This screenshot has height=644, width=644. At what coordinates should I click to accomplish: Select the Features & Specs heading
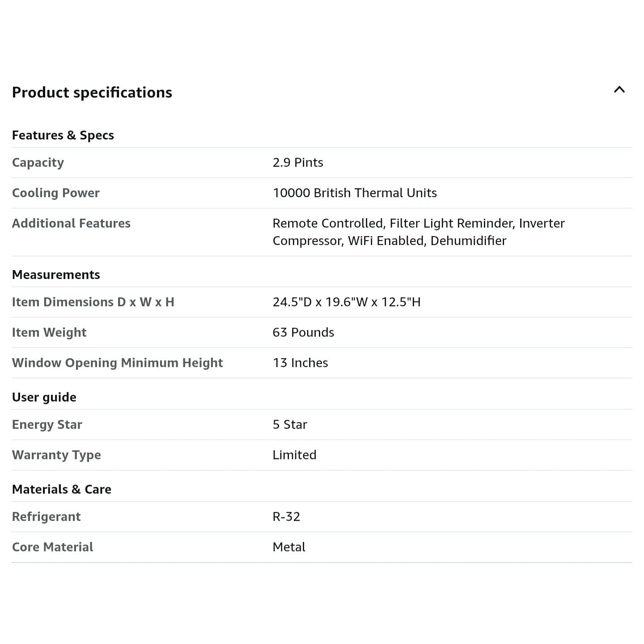[63, 135]
